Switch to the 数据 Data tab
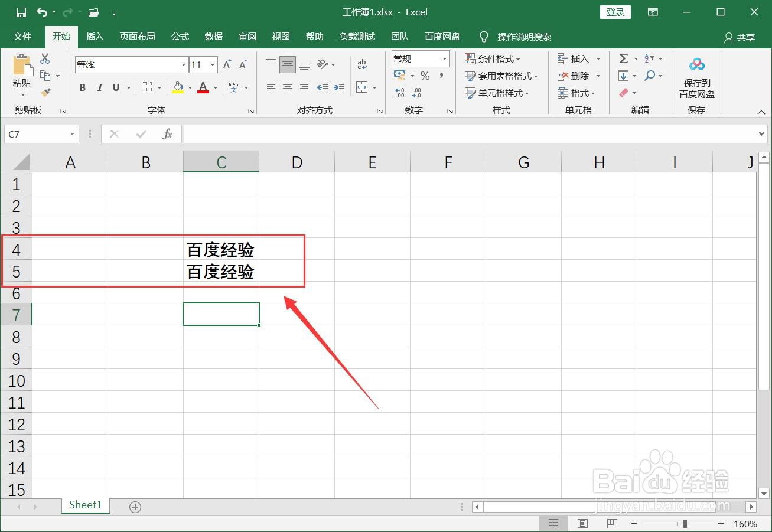This screenshot has height=532, width=772. 213,37
